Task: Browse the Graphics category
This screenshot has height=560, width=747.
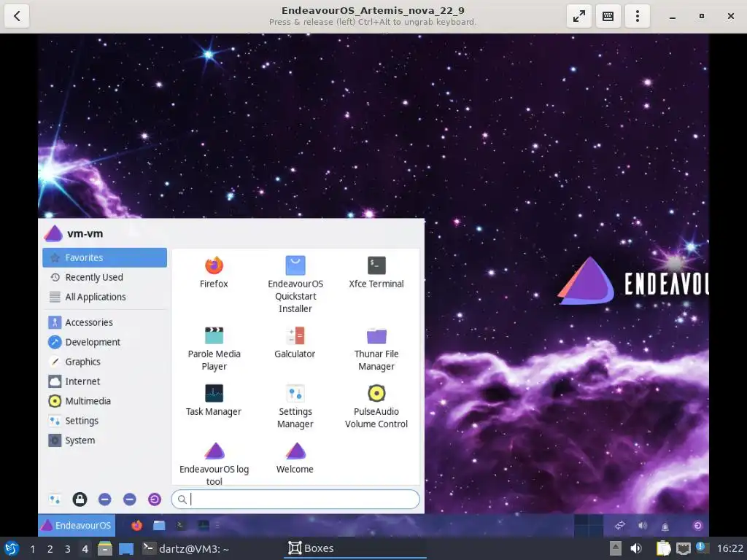Action: pyautogui.click(x=105, y=362)
